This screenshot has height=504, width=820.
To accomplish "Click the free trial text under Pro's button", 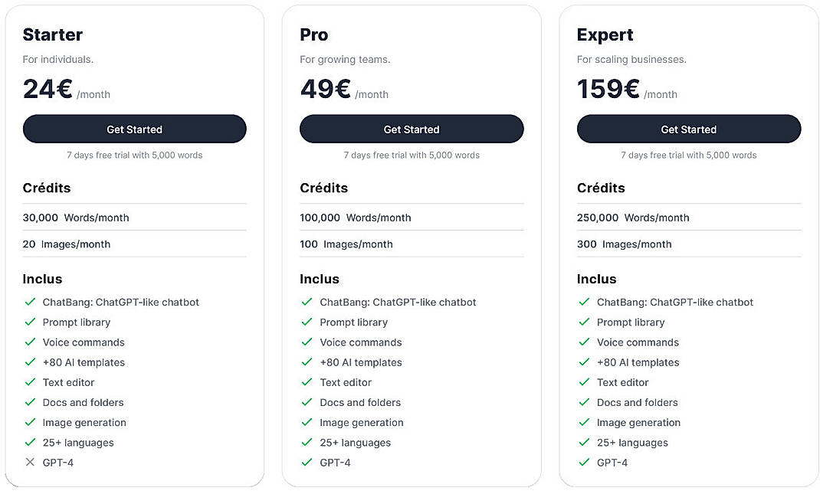I will coord(412,155).
